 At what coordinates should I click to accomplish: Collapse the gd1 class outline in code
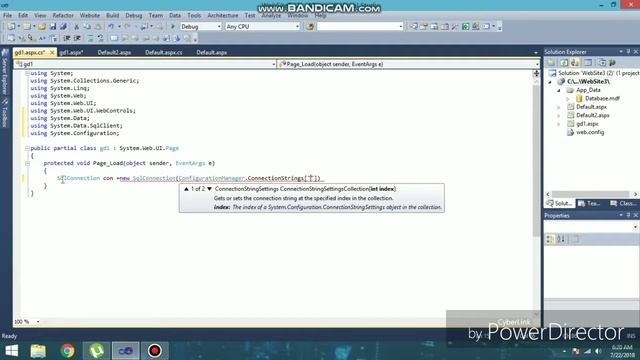[x=27, y=148]
